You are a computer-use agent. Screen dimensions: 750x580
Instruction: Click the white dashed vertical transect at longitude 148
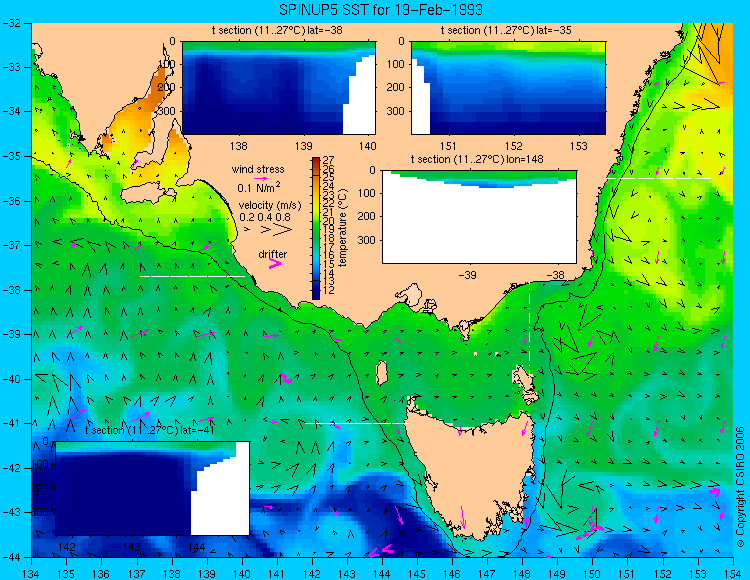click(529, 330)
